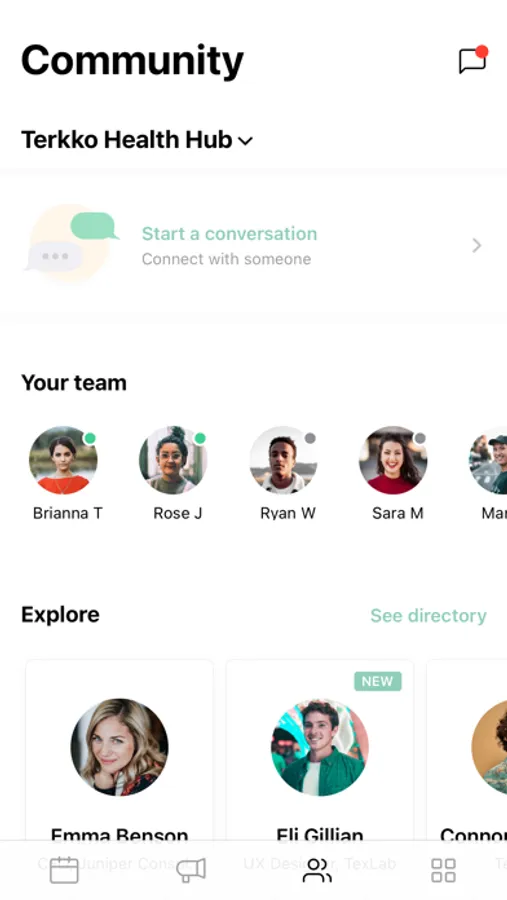The height and width of the screenshot is (900, 507).
Task: Open Sara M's profile picture
Action: (x=393, y=460)
